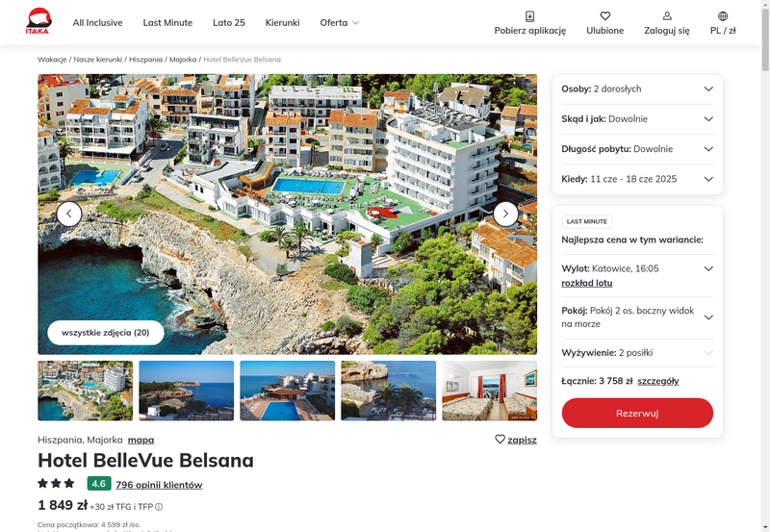Open the Oferta menu
Screen dimensions: 770x532
(339, 22)
